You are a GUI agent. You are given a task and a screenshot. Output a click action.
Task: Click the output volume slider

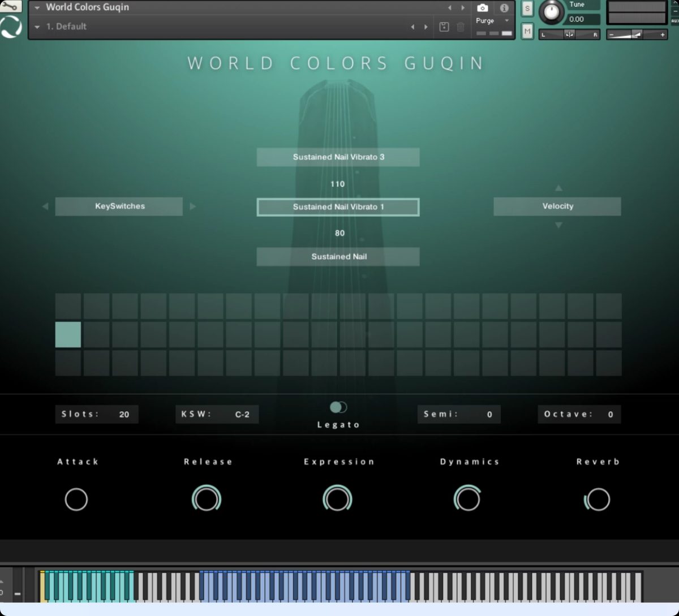pyautogui.click(x=637, y=35)
